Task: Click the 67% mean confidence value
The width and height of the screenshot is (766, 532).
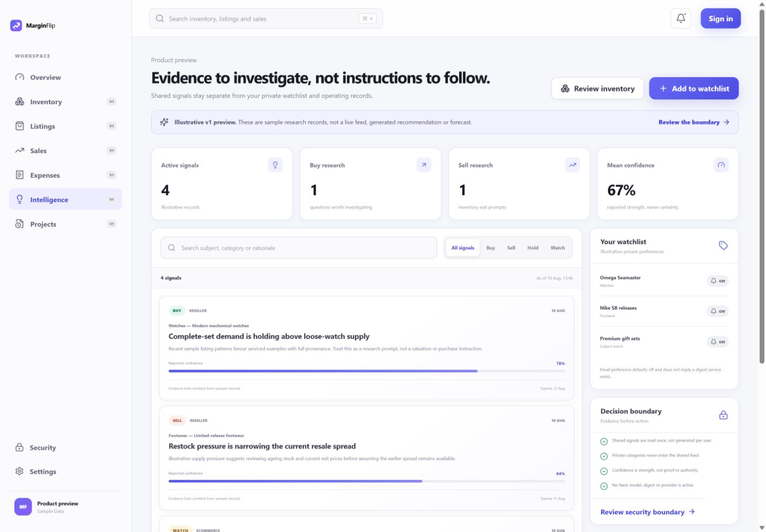Action: pyautogui.click(x=621, y=190)
